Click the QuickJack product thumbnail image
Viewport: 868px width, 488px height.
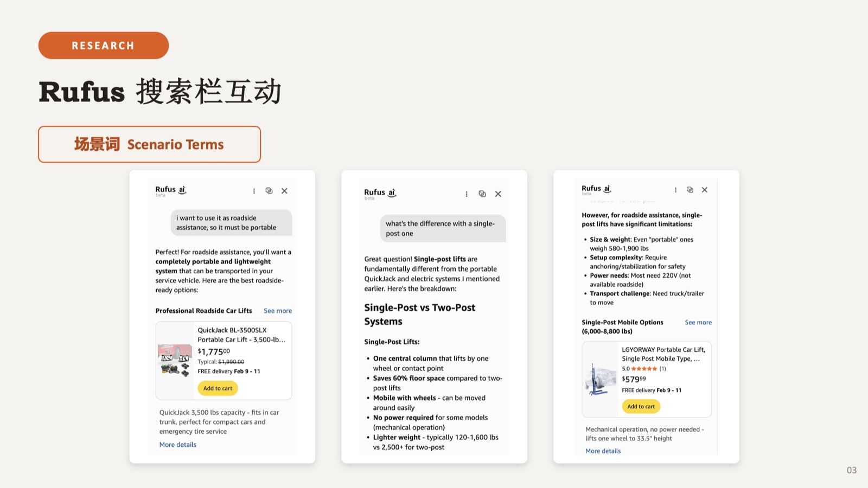[175, 361]
